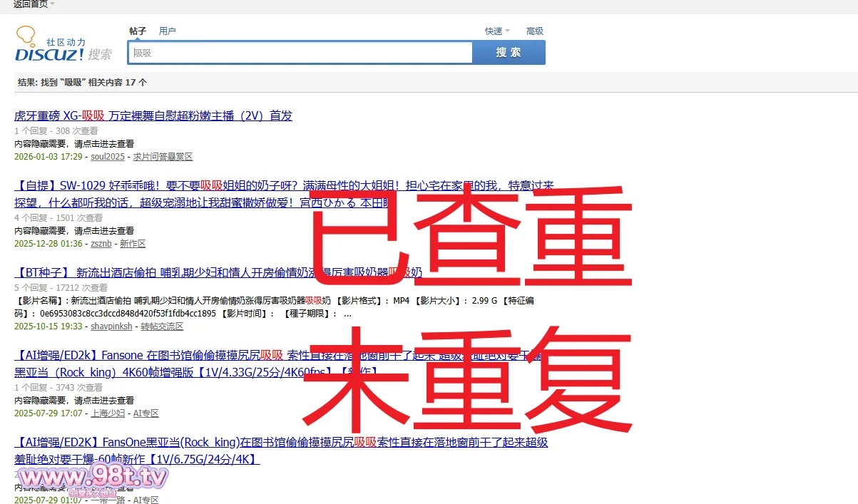Viewport: 858px width, 504px height.
Task: Open the 【AI增强/ED2K】 FansOne 60帧新作 result
Action: pyautogui.click(x=178, y=443)
